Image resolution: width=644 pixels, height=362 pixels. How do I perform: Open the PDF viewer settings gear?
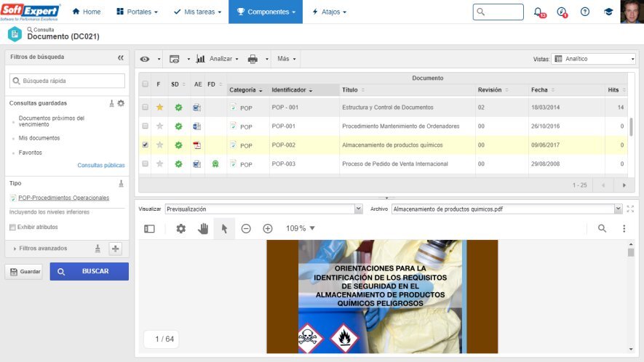(180, 228)
